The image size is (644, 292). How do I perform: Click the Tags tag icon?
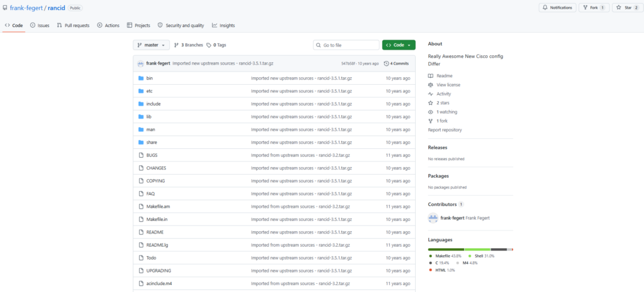(209, 45)
